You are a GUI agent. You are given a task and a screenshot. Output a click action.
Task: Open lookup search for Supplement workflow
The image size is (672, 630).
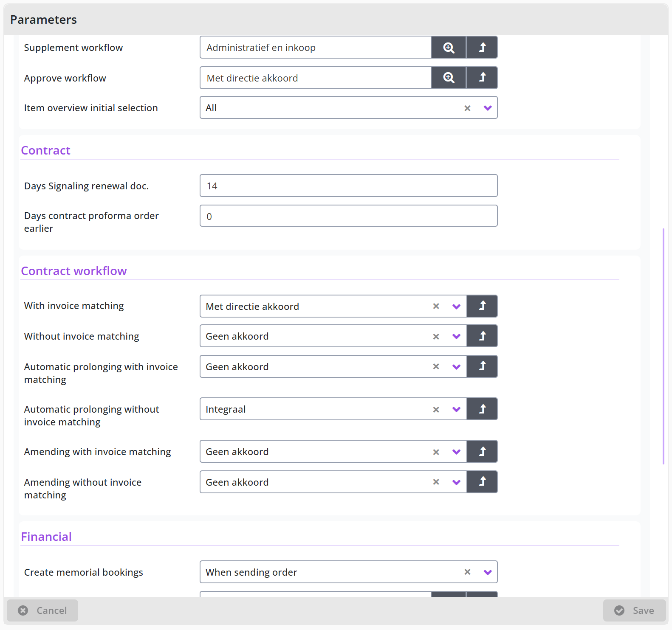tap(449, 47)
